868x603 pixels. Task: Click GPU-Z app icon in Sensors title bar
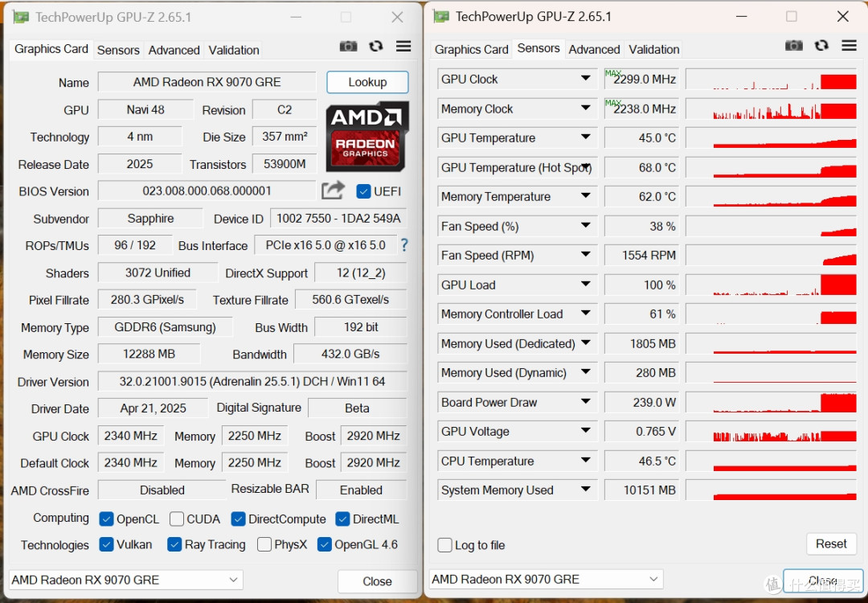[x=441, y=17]
